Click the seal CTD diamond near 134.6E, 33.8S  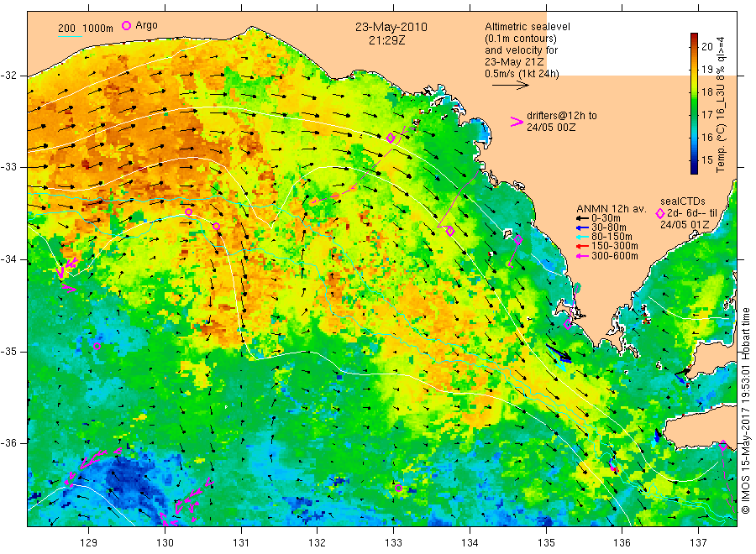pyautogui.click(x=518, y=239)
